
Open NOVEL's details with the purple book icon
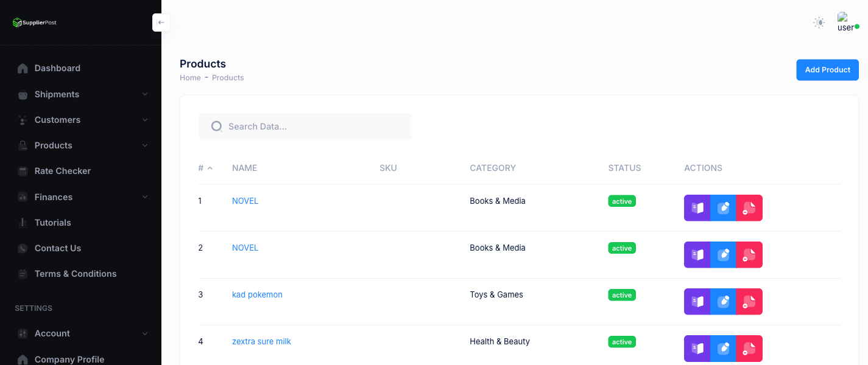[697, 207]
